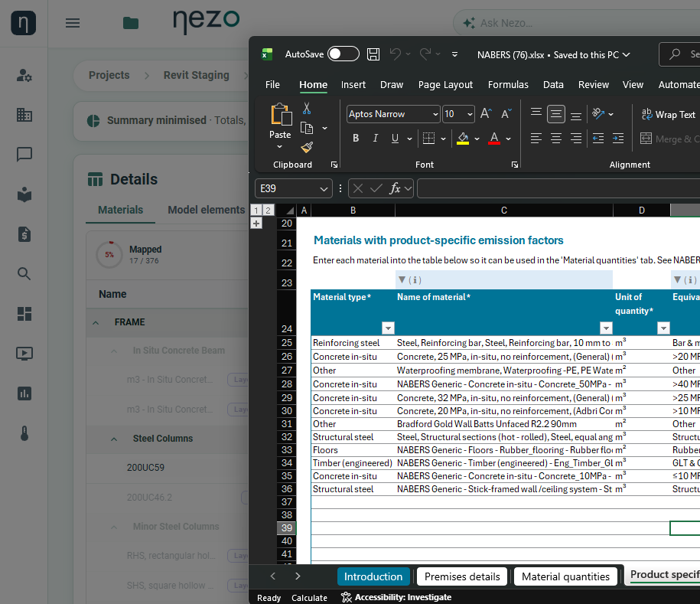This screenshot has height=604, width=700.
Task: Open the dashboard tiles icon in Nezo sidebar
Action: (x=24, y=314)
